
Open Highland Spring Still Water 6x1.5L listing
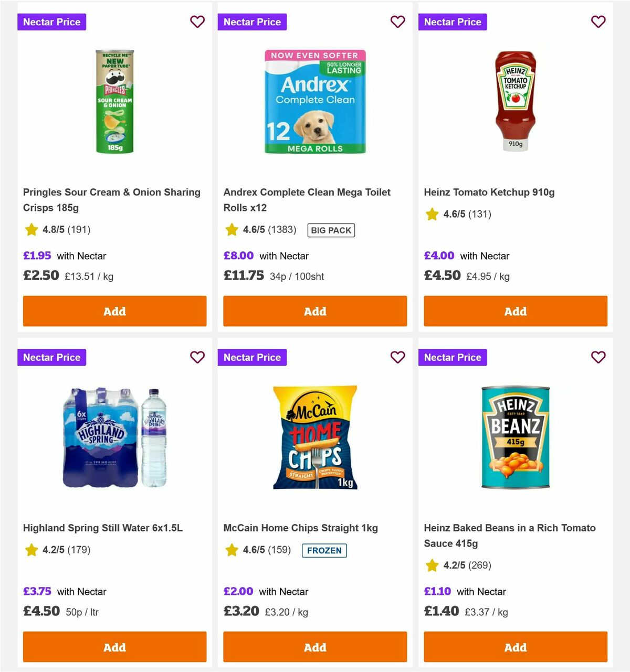point(103,528)
